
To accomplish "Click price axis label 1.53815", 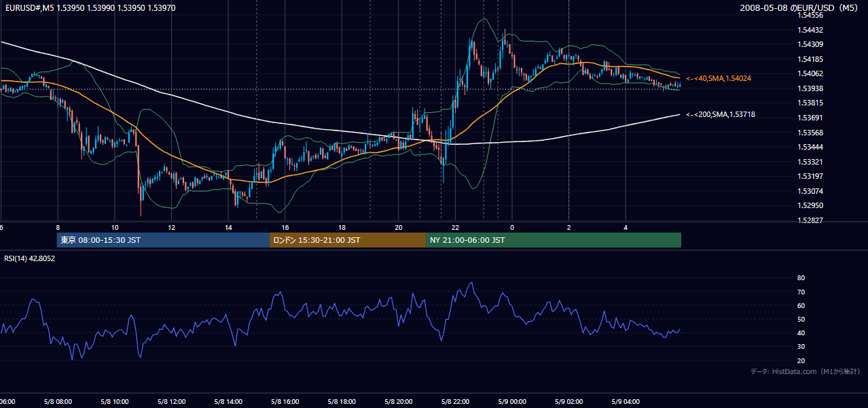I will [811, 103].
